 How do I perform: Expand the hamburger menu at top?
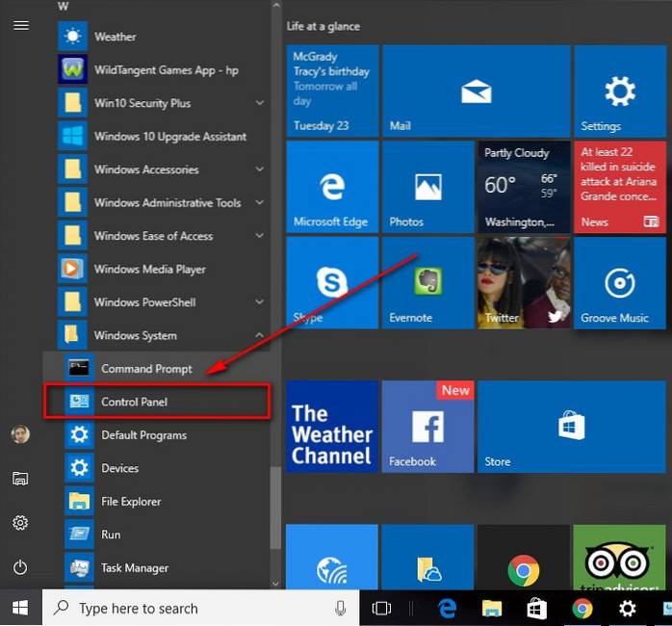tap(20, 26)
